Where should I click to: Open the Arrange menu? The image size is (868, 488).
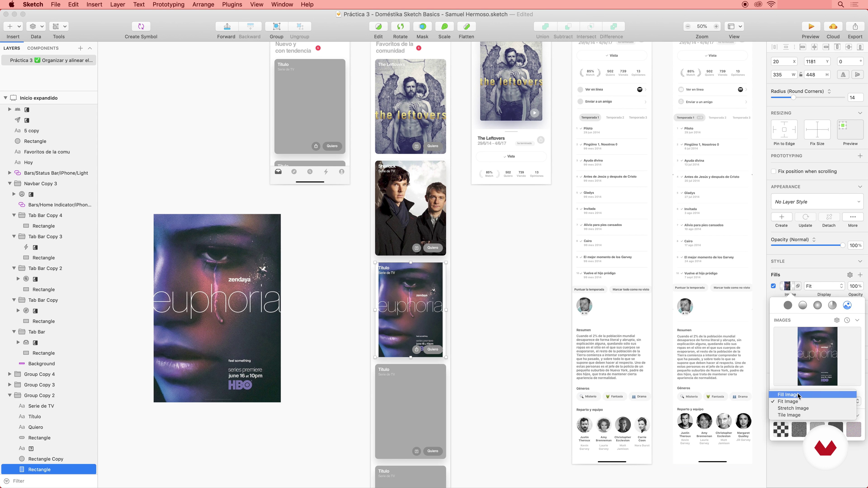point(203,4)
